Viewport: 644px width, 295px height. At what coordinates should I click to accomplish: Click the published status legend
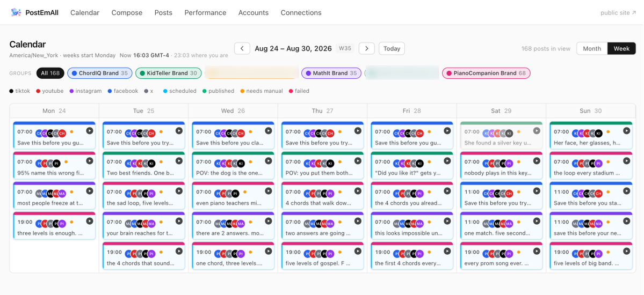pyautogui.click(x=218, y=91)
